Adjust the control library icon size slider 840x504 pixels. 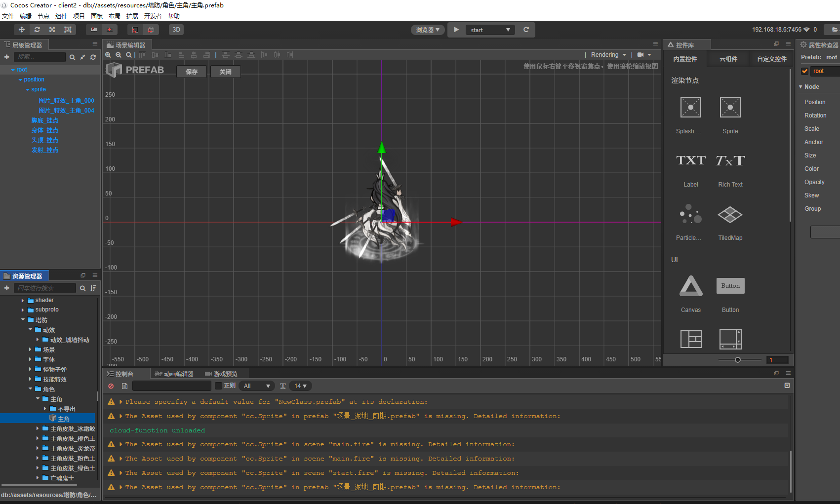click(737, 360)
